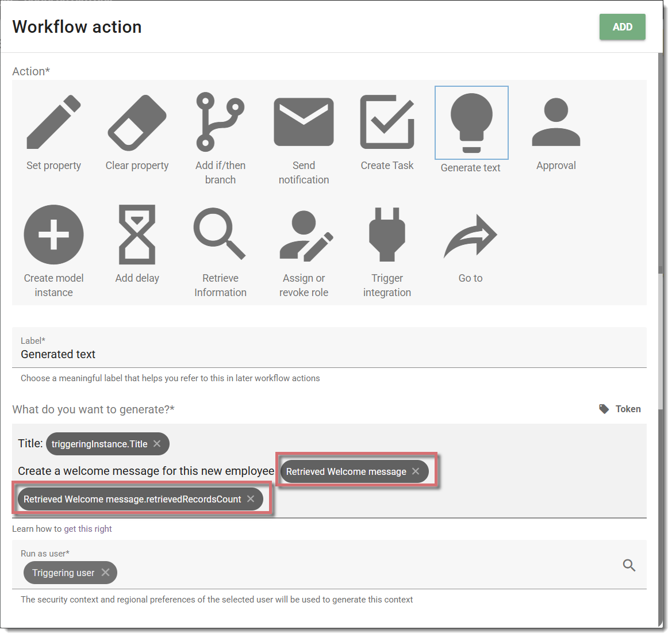Choose the Create model instance plus icon

click(x=53, y=235)
